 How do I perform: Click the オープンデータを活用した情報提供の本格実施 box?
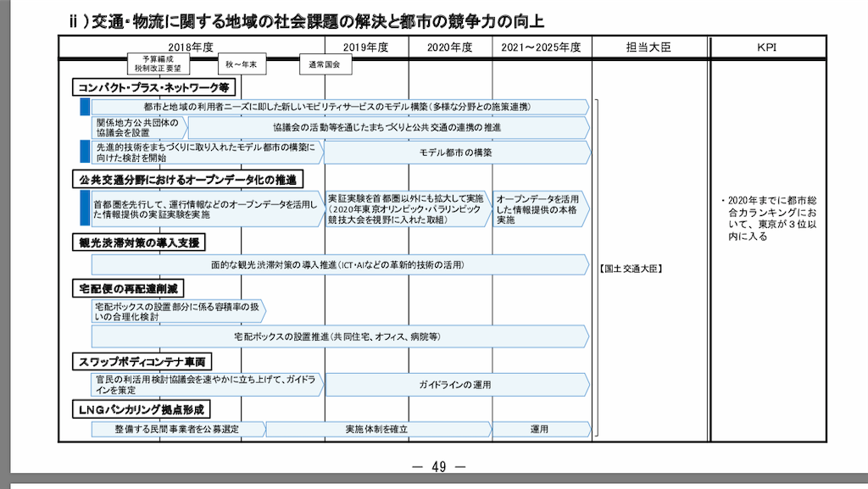[541, 208]
